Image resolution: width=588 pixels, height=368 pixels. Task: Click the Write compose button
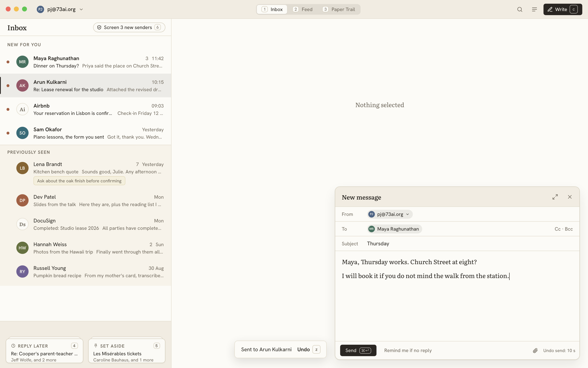(x=562, y=9)
